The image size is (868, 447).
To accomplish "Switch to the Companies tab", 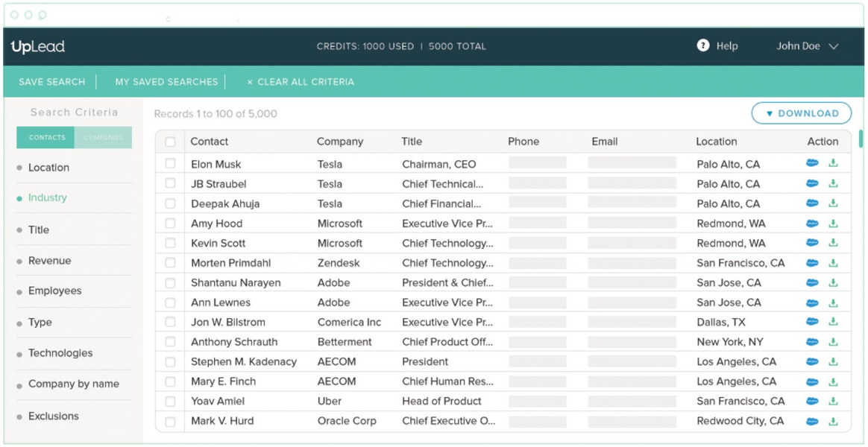I will tap(103, 138).
